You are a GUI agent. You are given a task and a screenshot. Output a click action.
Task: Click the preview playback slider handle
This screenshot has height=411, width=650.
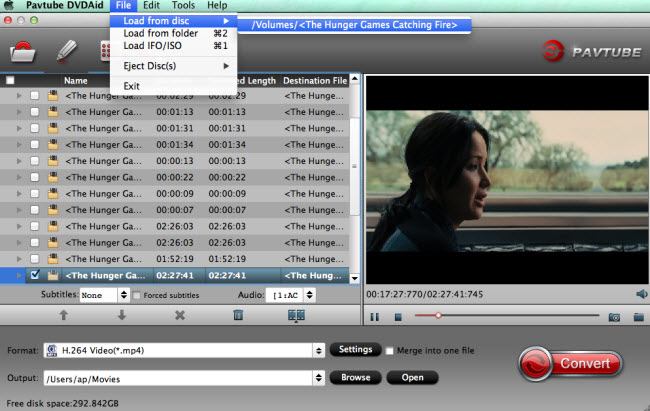tap(438, 316)
